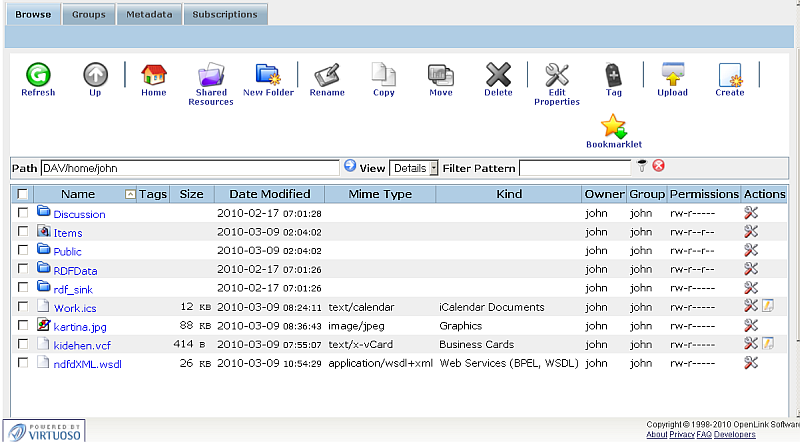Open the Shared Resources folder icon
800x442 pixels.
[211, 75]
